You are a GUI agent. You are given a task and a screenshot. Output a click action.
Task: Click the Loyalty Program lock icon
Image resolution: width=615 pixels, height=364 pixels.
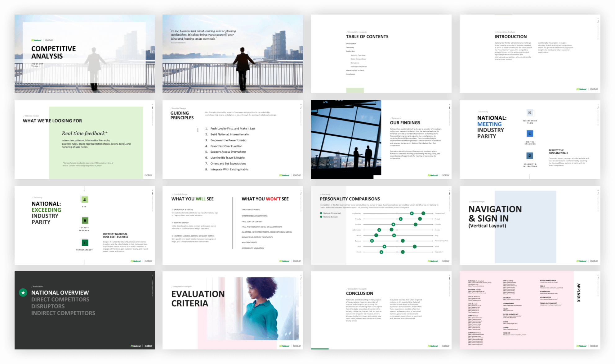tap(84, 221)
